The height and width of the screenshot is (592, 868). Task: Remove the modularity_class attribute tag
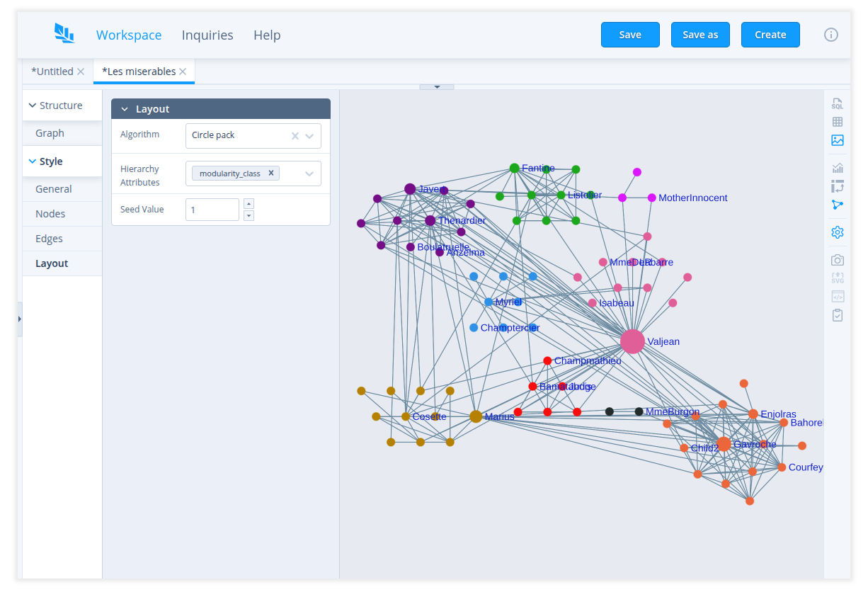click(271, 173)
